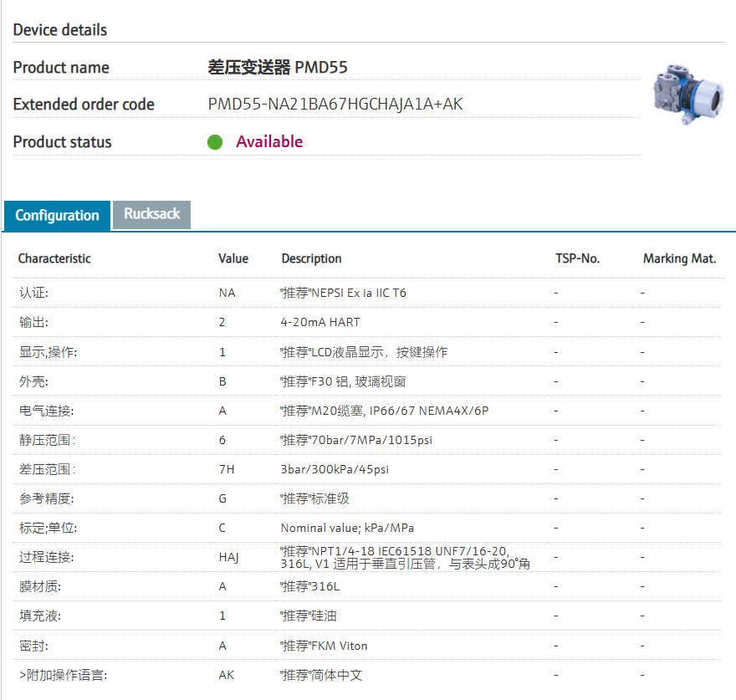
Task: Click the product name 差压变送器 PMD55
Action: pos(278,68)
